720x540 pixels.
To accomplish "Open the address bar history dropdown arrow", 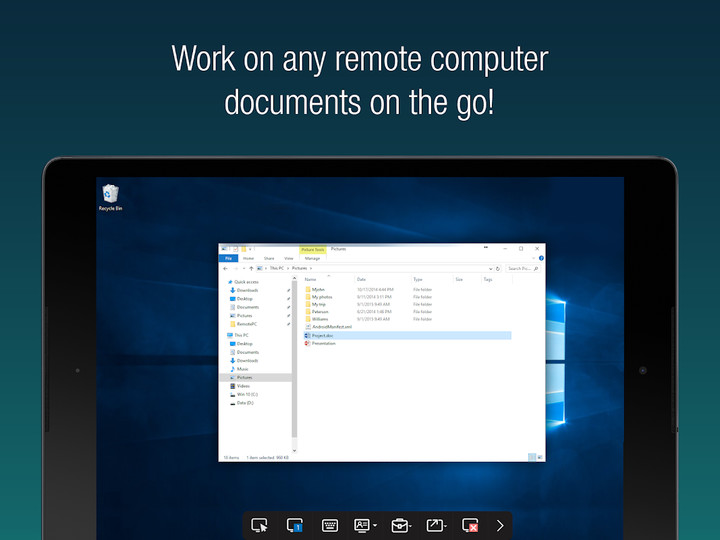I will 490,269.
